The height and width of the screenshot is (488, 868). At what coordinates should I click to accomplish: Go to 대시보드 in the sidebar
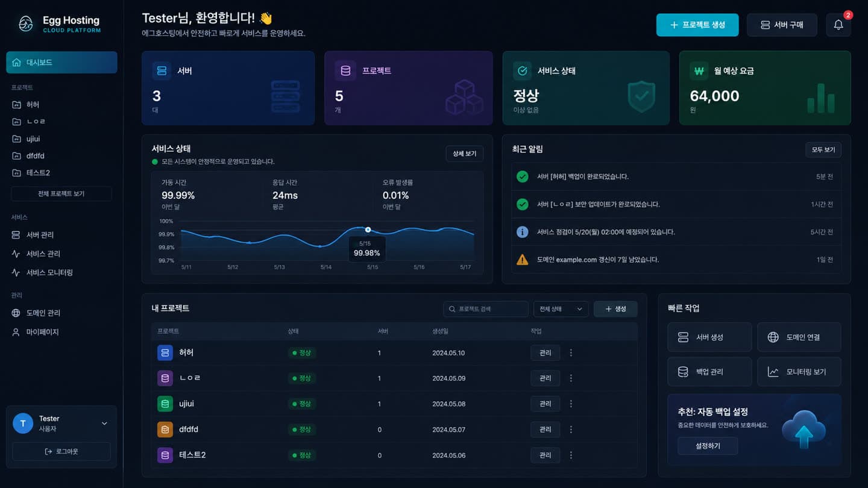coord(61,62)
